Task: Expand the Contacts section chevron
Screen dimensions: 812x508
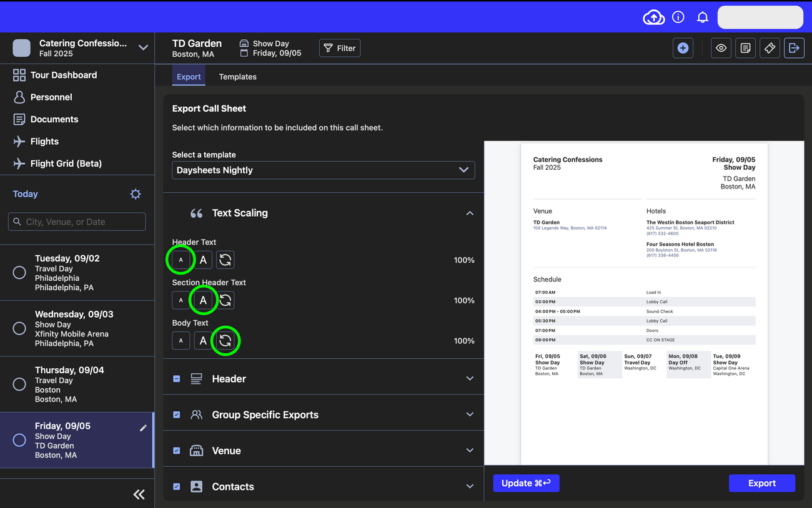Action: tap(470, 487)
